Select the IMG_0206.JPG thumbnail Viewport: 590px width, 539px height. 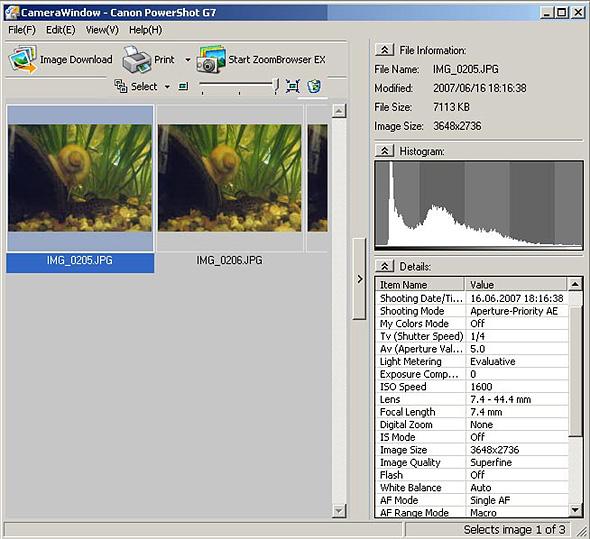230,178
